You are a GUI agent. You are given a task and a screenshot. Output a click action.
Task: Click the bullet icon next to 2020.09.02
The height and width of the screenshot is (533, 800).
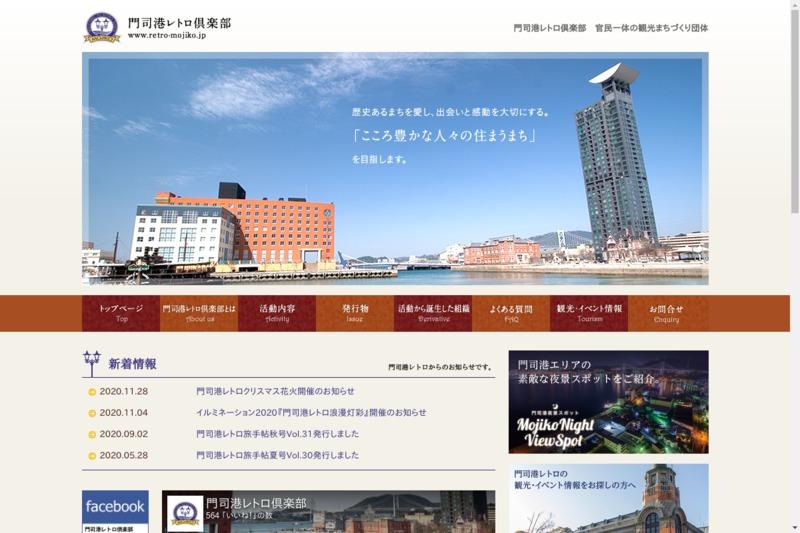tap(92, 435)
